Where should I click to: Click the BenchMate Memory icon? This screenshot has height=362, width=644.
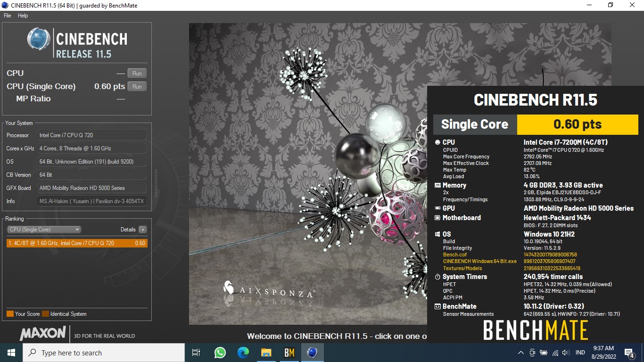tap(438, 185)
